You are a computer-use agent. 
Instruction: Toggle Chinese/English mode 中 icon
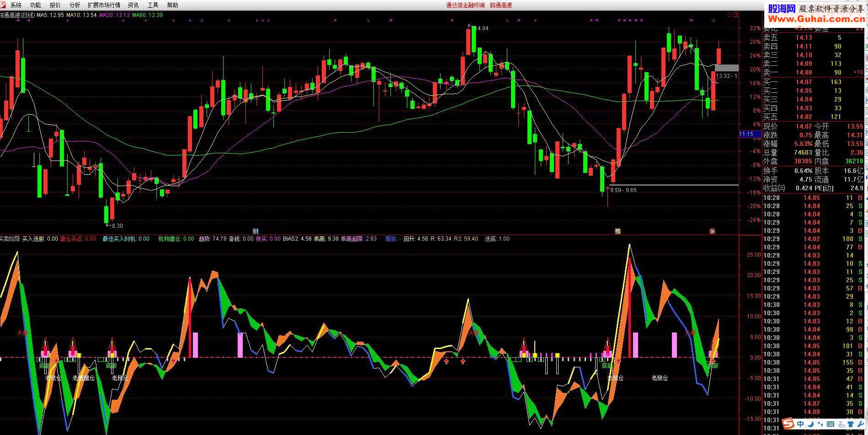tap(800, 424)
